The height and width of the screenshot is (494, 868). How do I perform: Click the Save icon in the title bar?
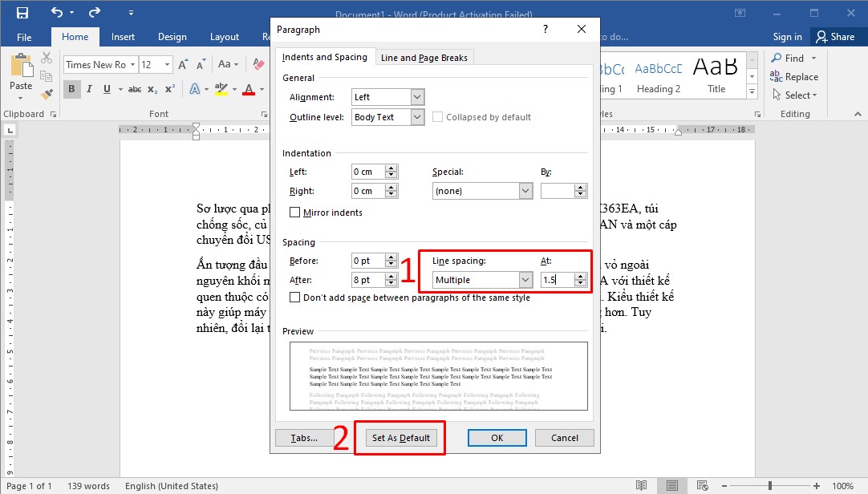22,13
